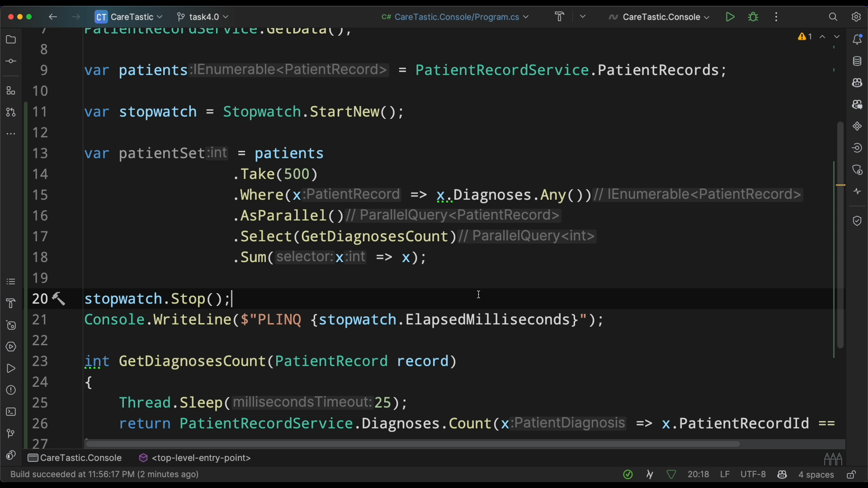This screenshot has height=488, width=868.
Task: Open the Terminal tool window
Action: (x=11, y=412)
